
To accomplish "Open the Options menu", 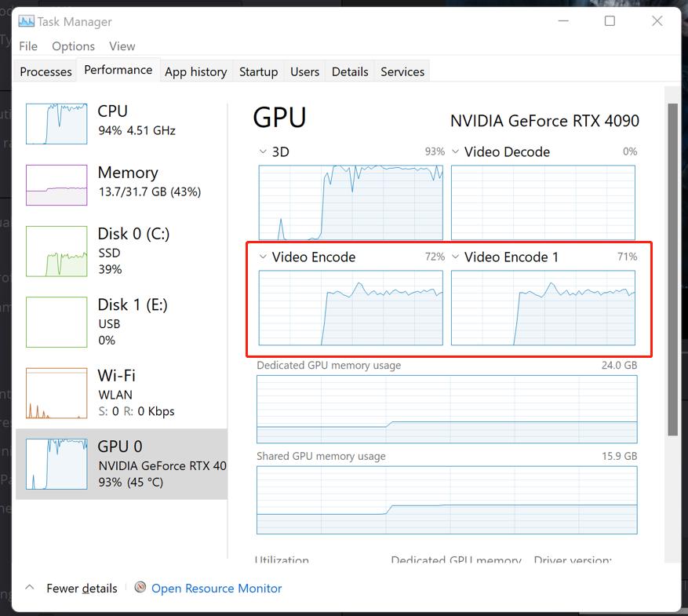I will click(x=73, y=46).
